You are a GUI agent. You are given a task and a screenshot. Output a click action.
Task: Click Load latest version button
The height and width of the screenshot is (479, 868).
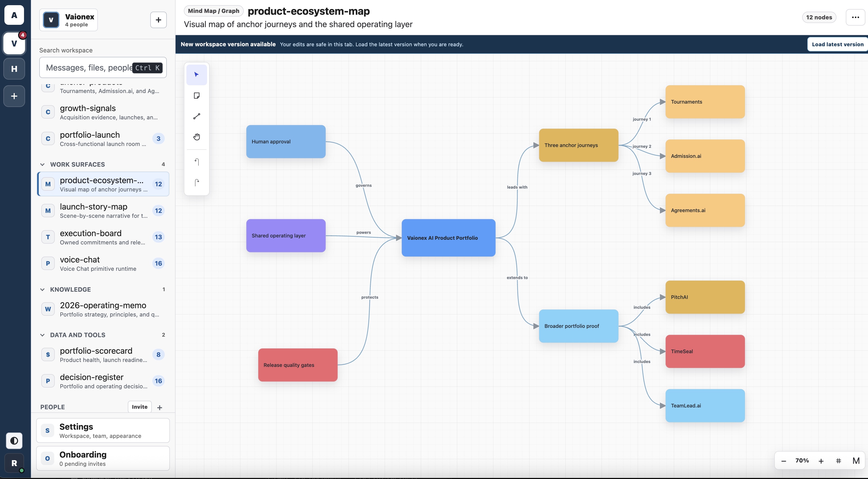837,44
